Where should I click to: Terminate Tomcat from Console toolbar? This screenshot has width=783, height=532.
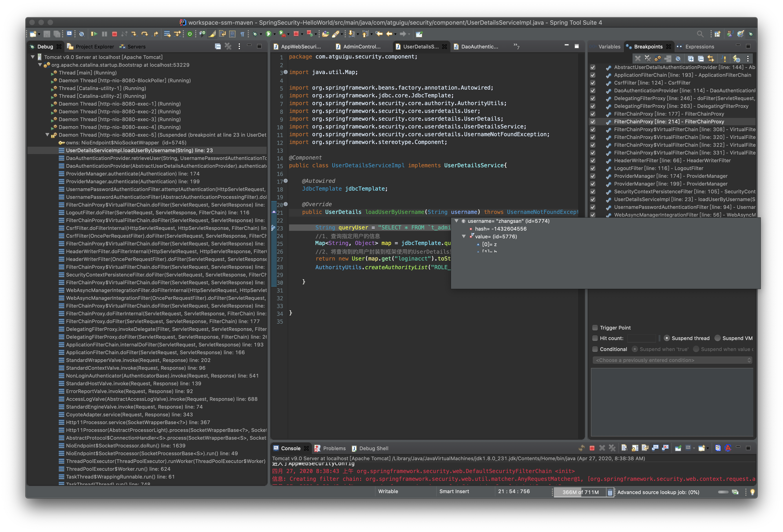[x=592, y=448]
